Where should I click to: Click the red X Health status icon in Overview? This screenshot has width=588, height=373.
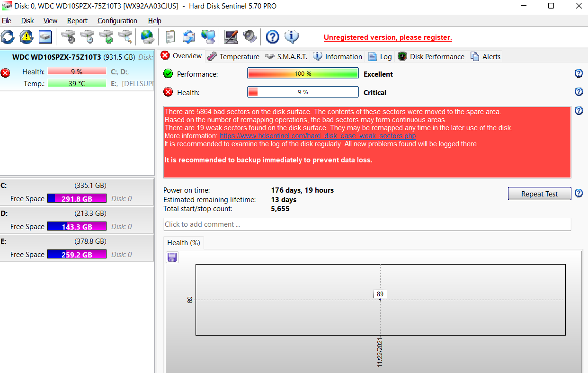pos(168,92)
